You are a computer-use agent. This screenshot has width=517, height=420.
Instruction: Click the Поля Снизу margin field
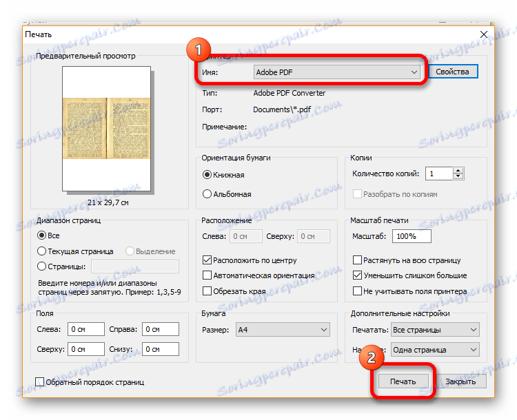tap(161, 349)
